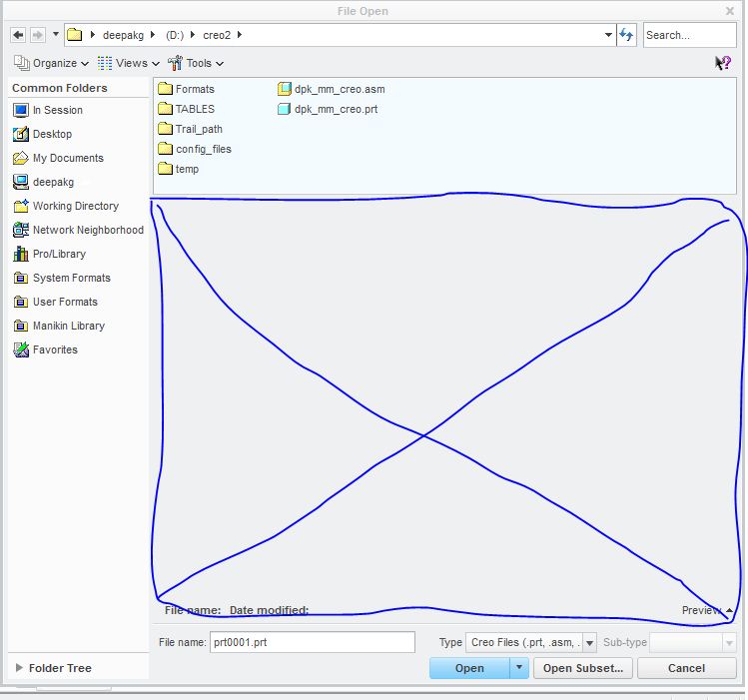Click the Forward arrow navigation icon
Image resolution: width=748 pixels, height=700 pixels.
38,35
